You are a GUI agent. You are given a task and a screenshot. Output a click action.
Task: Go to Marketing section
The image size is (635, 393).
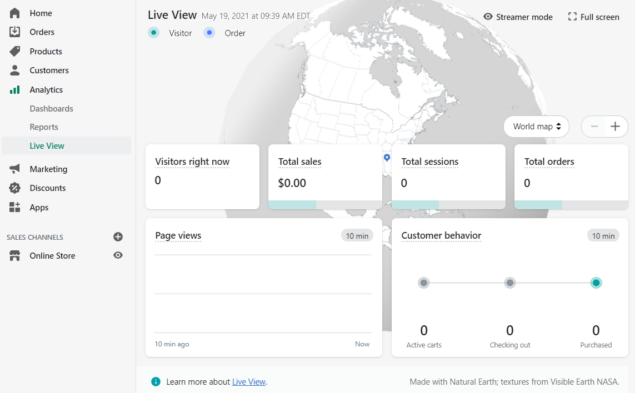tap(48, 169)
